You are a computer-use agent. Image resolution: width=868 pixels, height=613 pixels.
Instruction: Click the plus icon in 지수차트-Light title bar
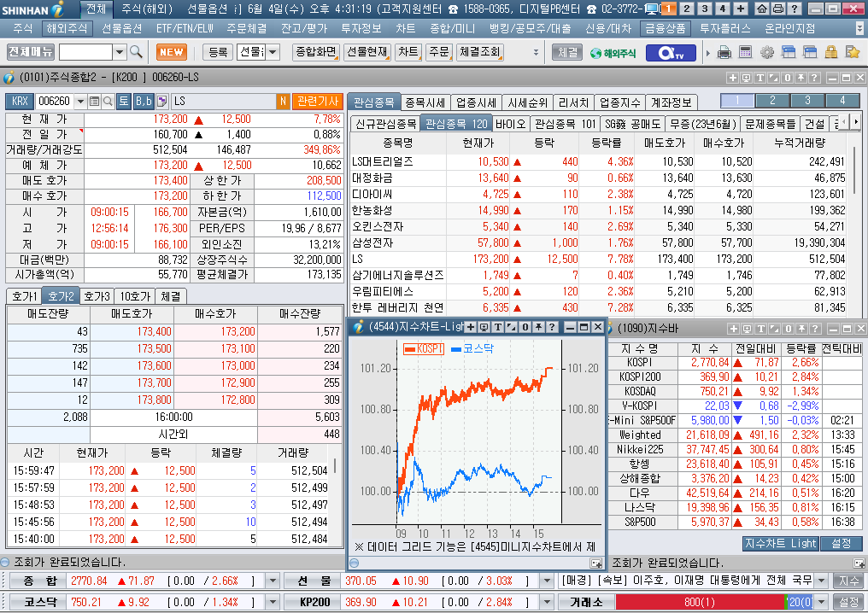(x=471, y=327)
